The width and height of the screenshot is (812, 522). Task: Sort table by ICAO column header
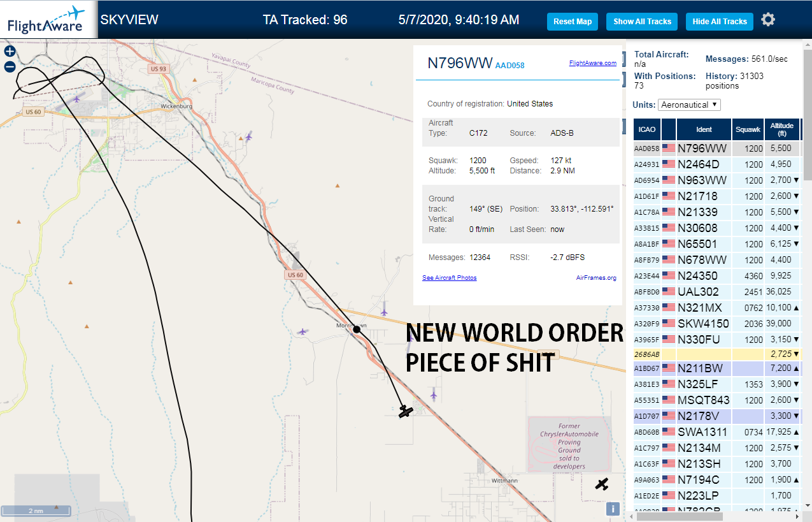pos(646,129)
